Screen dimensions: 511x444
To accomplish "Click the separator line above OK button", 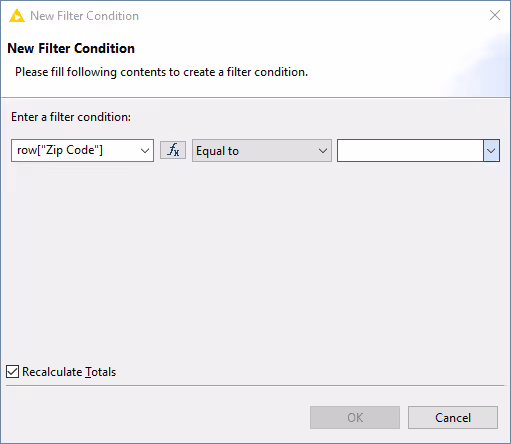I will point(255,386).
